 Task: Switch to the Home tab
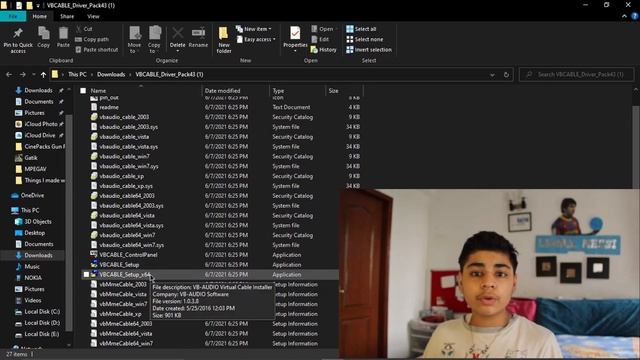(40, 16)
